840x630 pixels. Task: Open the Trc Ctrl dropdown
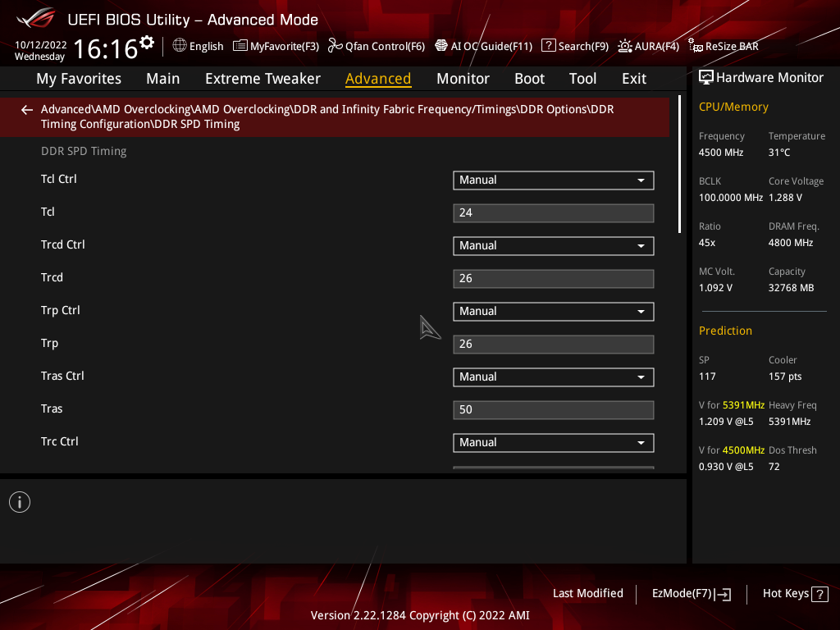click(554, 443)
